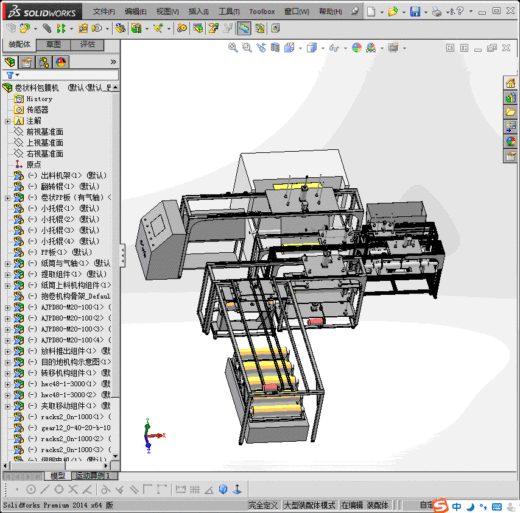Expand the 注解 annotations tree node
520x513 pixels.
(x=7, y=121)
